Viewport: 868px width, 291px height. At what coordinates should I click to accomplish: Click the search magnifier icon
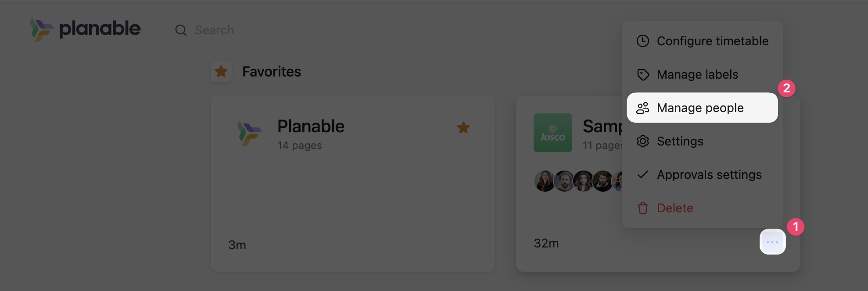[181, 30]
